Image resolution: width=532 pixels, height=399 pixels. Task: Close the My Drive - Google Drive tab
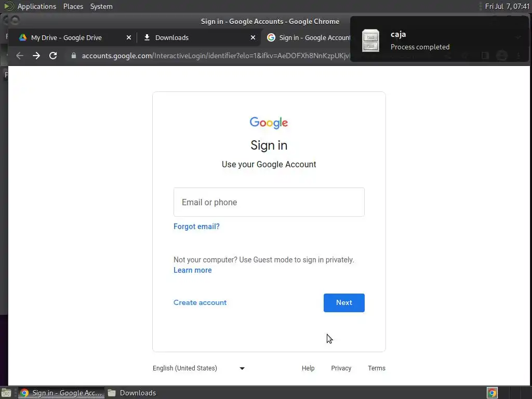tap(129, 37)
